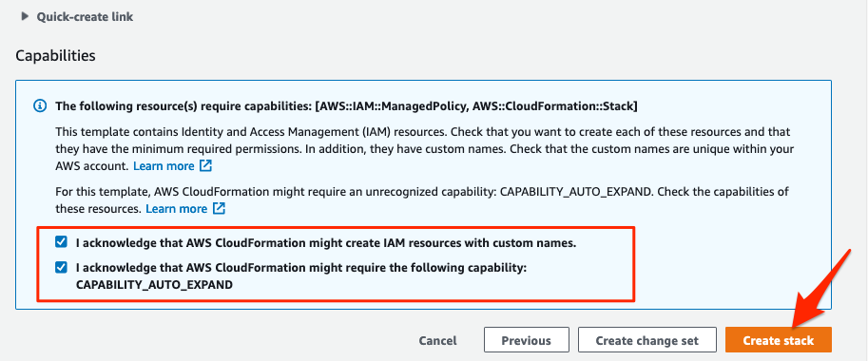Click the Cancel button
Viewport: 868px width, 361px height.
coord(438,340)
